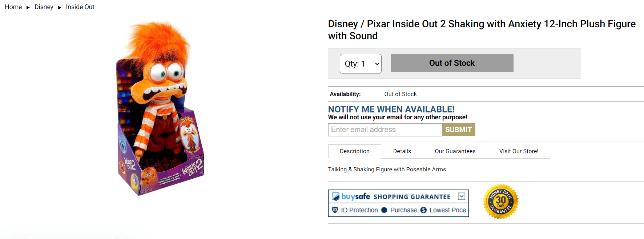This screenshot has width=644, height=239.
Task: Click the Purchase guarantee seal icon
Action: (384, 210)
